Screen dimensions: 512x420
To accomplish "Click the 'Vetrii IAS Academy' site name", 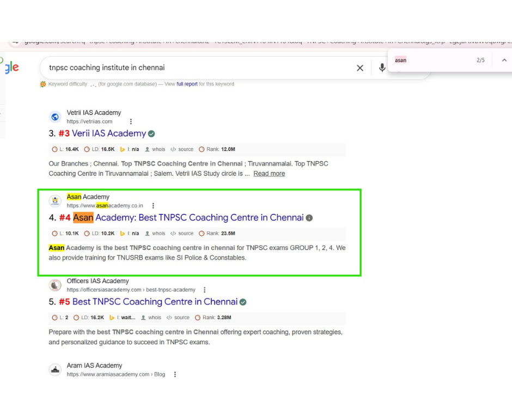I will (x=94, y=113).
